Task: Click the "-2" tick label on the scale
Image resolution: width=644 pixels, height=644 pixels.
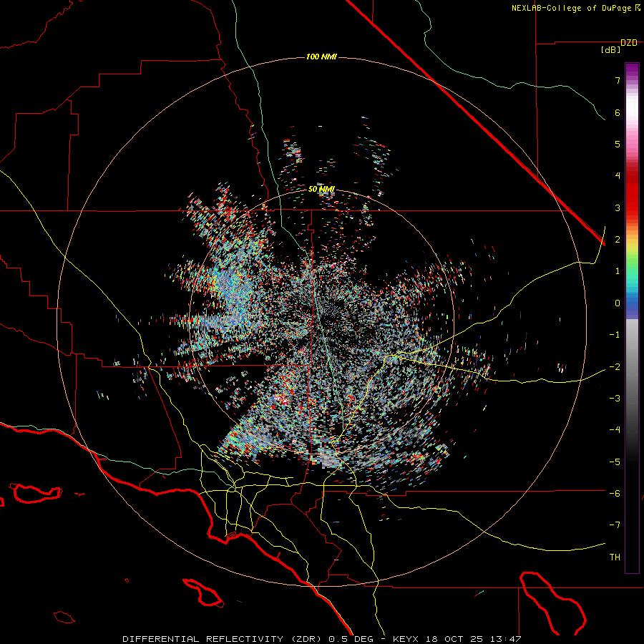Action: (x=615, y=367)
